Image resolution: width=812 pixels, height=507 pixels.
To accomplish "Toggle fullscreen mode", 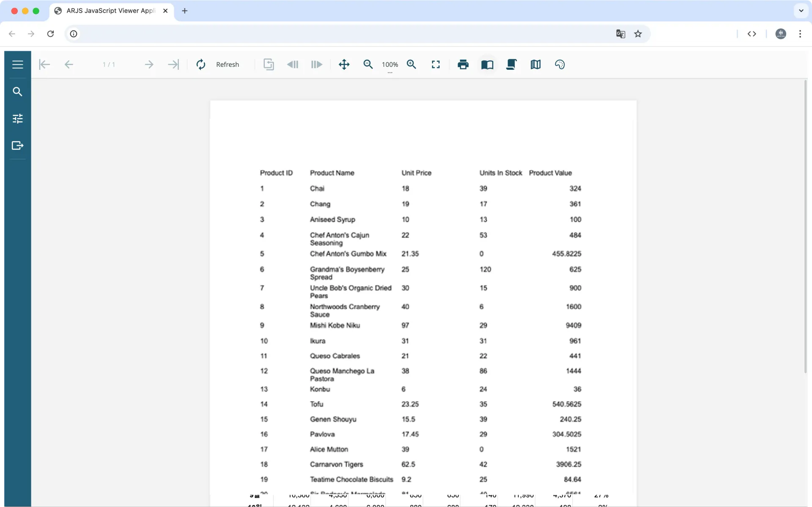I will 436,64.
